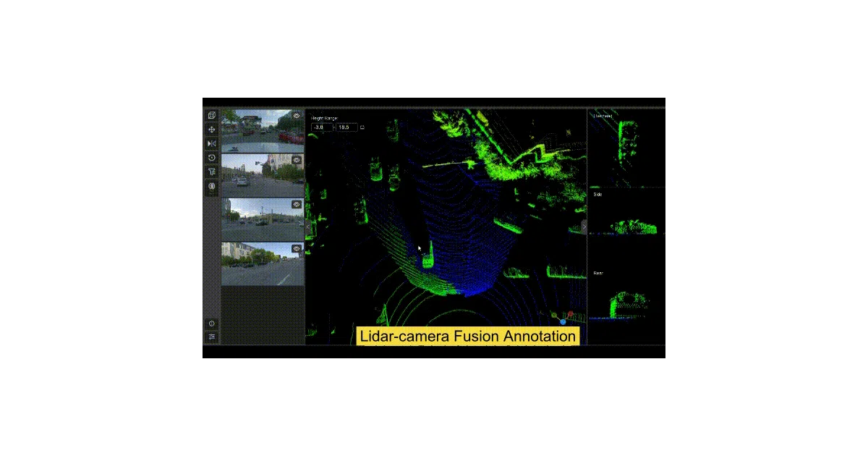
Task: Collapse the right views panel chevron
Action: (584, 227)
